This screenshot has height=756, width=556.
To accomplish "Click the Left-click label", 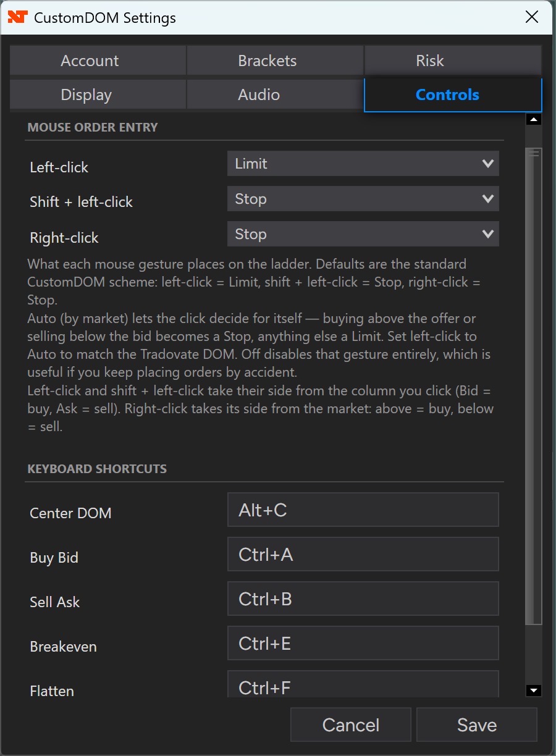I will click(59, 167).
